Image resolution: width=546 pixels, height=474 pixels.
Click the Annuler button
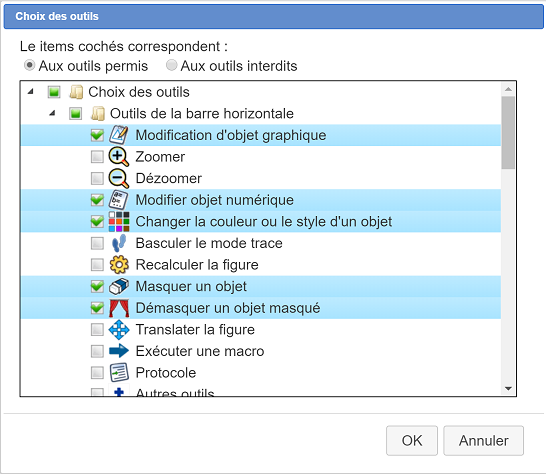click(x=483, y=441)
